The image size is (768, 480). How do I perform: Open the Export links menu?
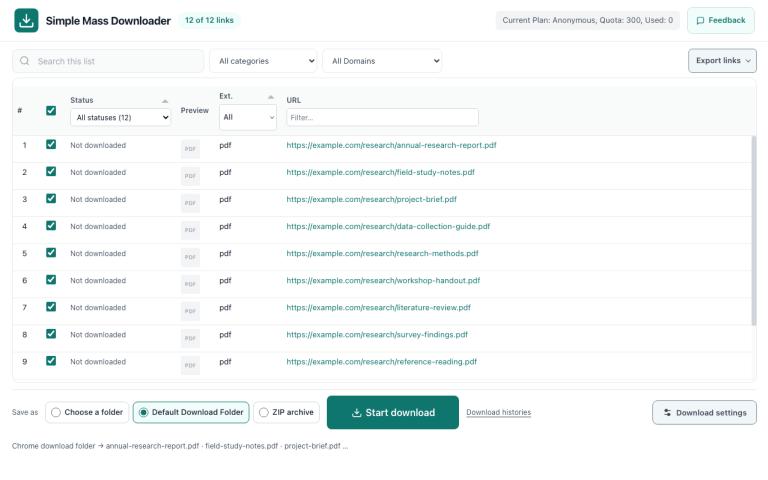click(722, 61)
